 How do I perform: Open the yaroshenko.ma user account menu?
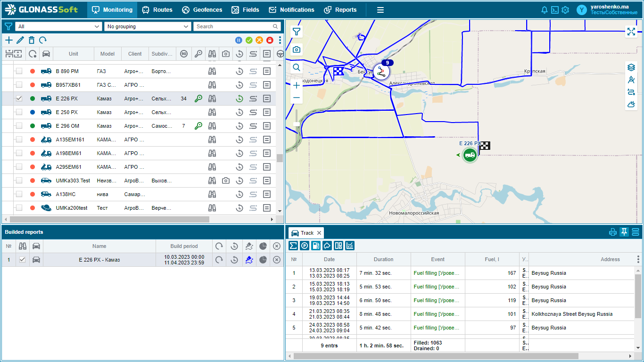[608, 10]
